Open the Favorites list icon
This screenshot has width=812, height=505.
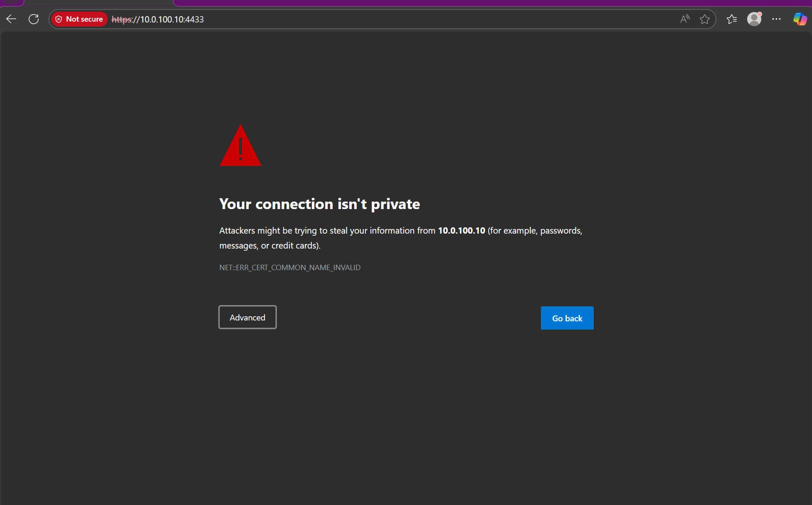point(732,19)
